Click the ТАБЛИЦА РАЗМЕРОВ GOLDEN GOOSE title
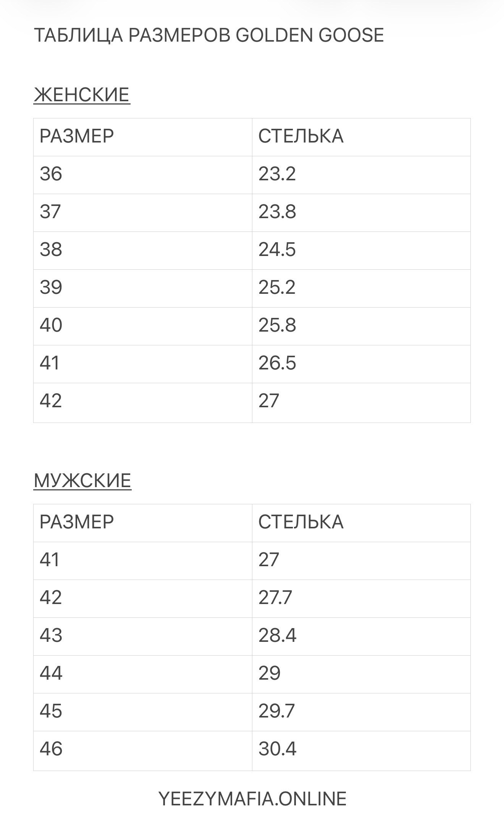The width and height of the screenshot is (504, 826). (x=209, y=35)
